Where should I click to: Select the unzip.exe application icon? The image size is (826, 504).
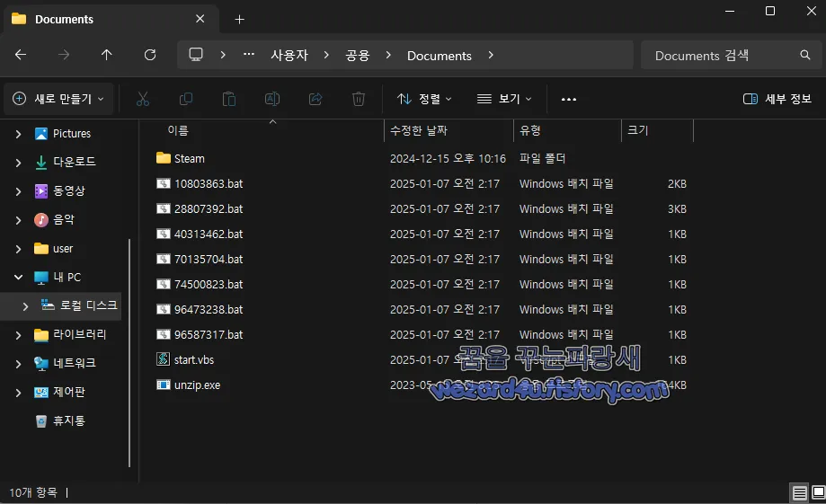click(x=164, y=385)
